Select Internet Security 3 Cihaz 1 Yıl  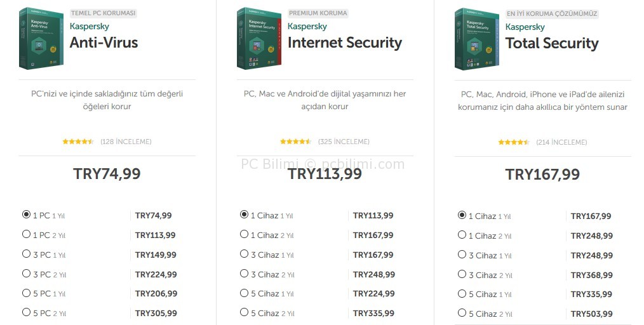[244, 254]
